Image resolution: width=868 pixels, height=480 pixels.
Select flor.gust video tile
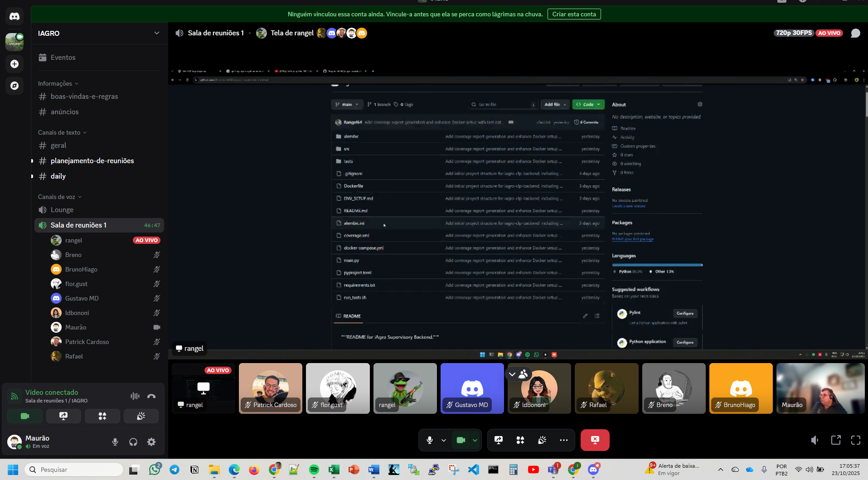tap(338, 388)
